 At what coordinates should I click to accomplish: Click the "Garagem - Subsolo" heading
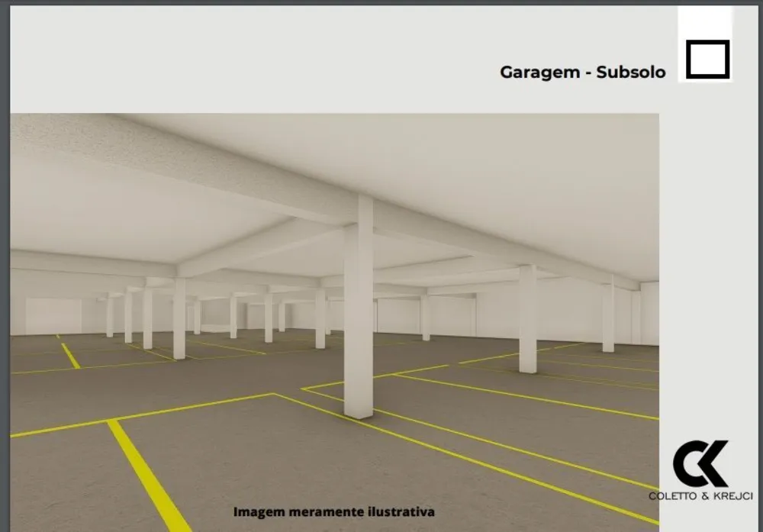582,72
